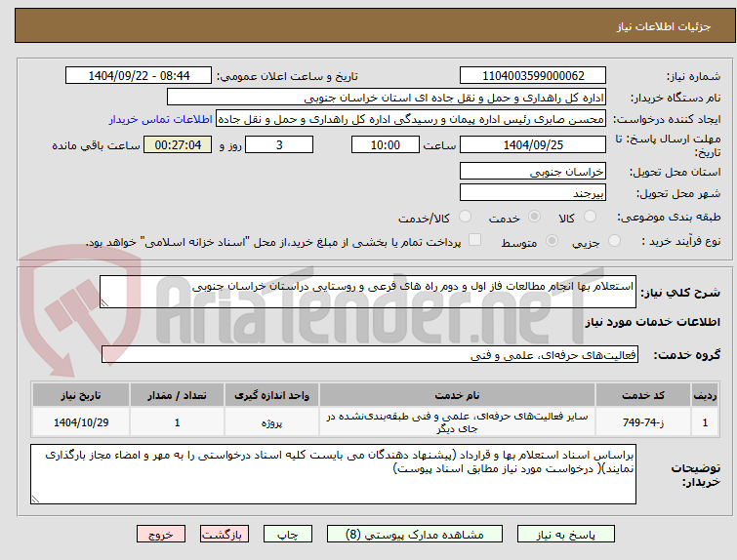
Task: Click the بازگشت back button
Action: (x=225, y=535)
